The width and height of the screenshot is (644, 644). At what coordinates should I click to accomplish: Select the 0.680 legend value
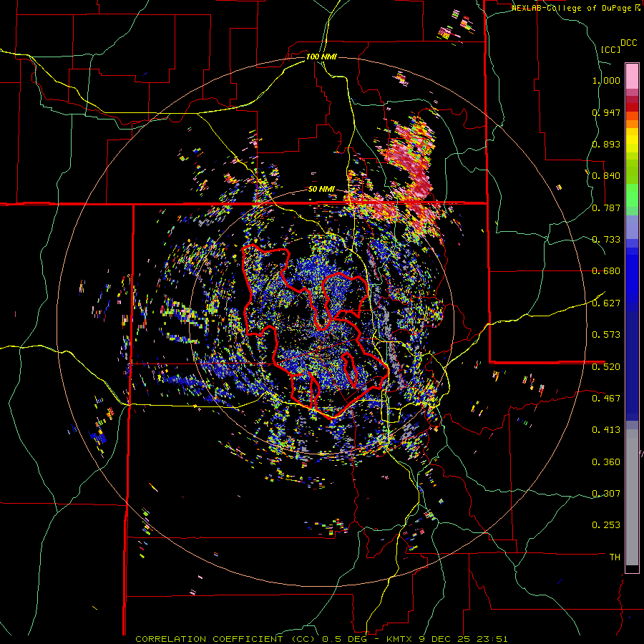click(x=606, y=271)
